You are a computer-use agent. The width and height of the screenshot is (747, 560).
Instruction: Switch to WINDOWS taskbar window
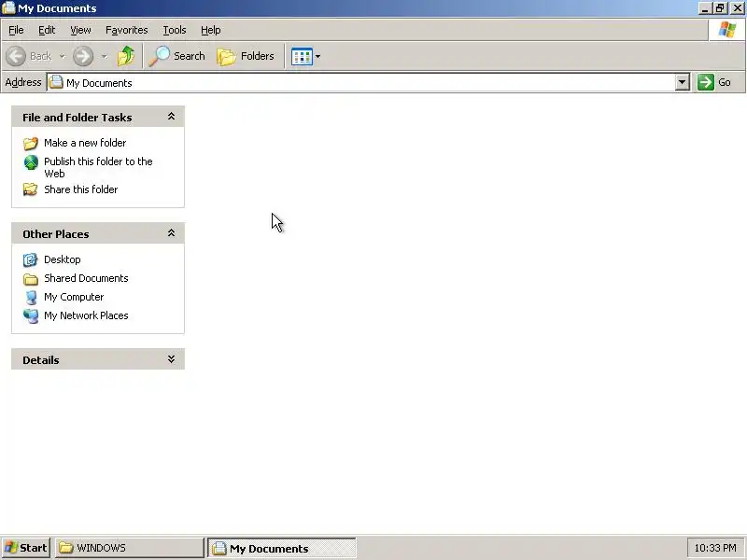pyautogui.click(x=130, y=548)
